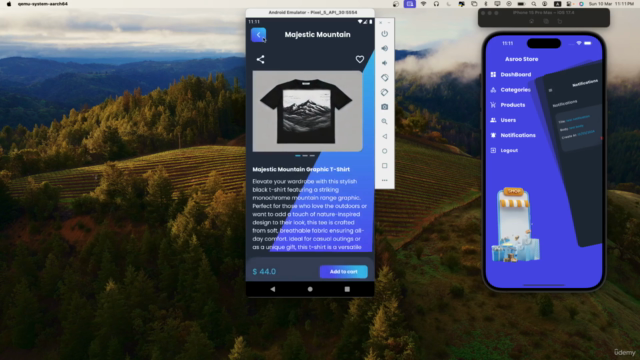Select the second image carousel indicator dash
Viewport: 640px width, 360px height.
coord(305,156)
